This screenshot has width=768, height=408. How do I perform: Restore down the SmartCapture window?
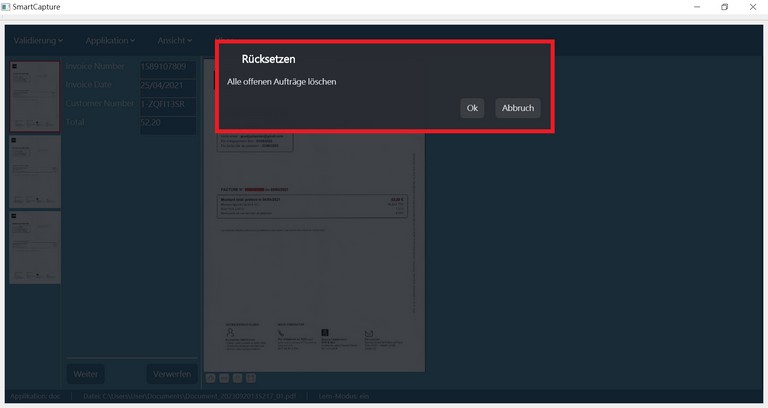pos(724,7)
